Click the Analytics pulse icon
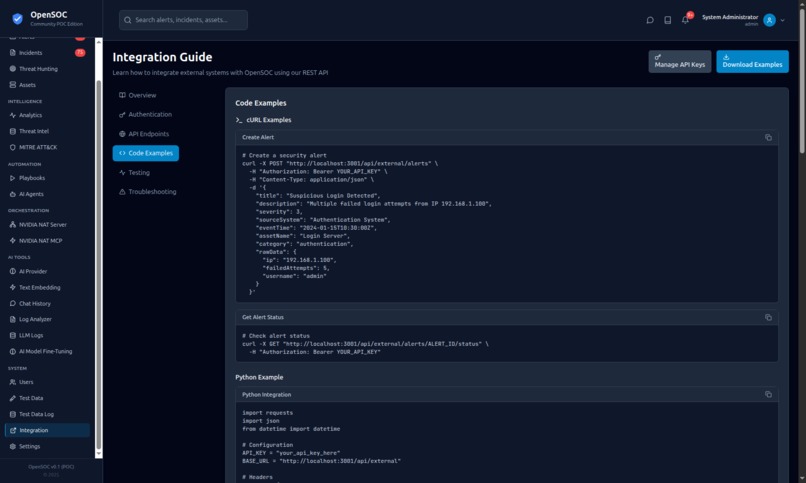This screenshot has width=806, height=483. click(x=12, y=115)
